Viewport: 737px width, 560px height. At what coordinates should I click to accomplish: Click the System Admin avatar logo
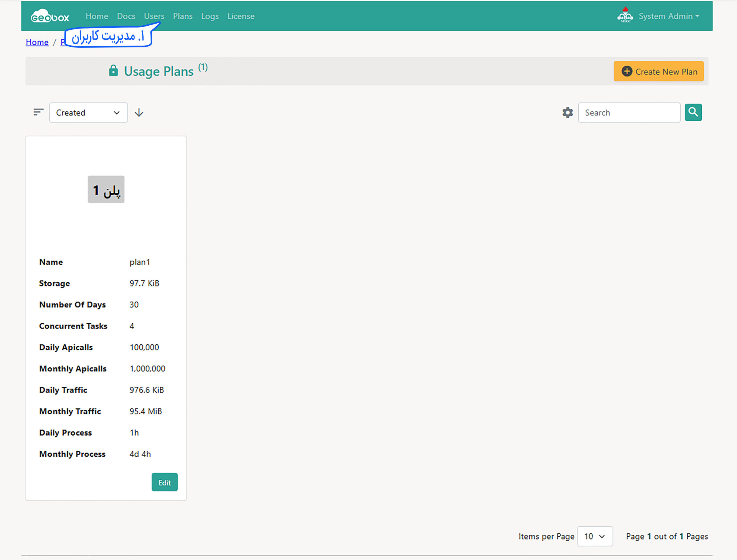coord(625,15)
